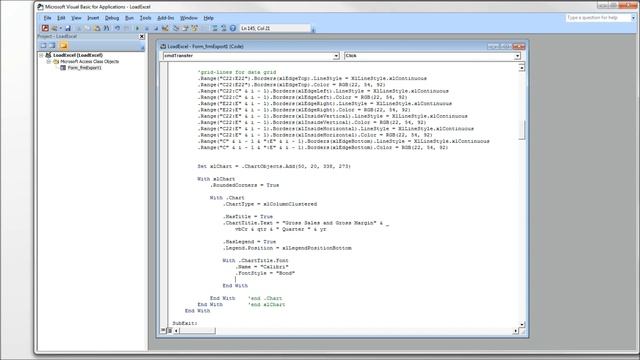
Task: Open the File menu
Action: click(x=47, y=18)
